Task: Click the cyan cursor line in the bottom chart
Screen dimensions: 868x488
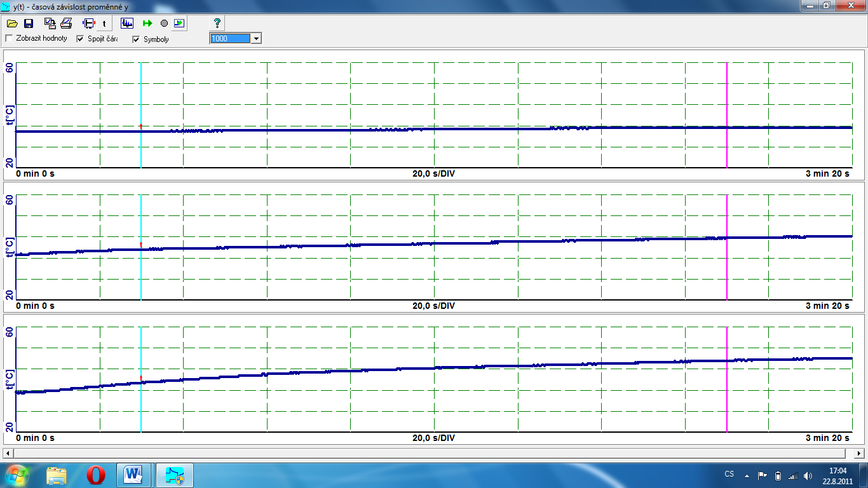Action: (141, 379)
